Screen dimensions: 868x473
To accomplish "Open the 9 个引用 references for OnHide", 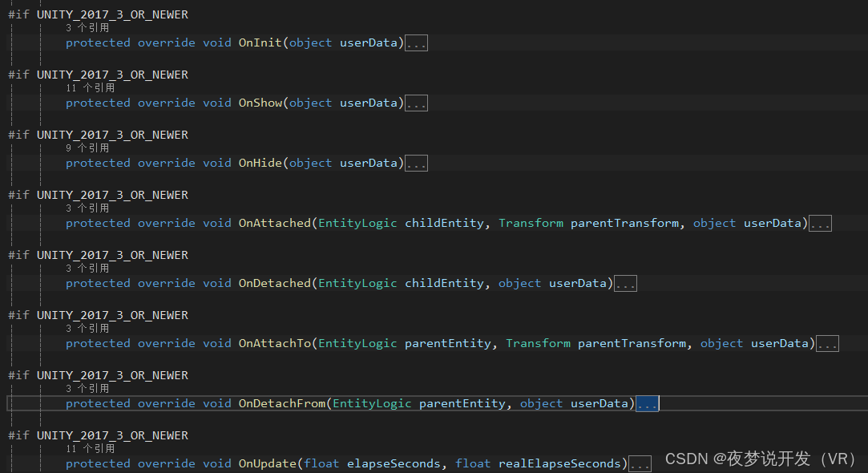I will coord(87,148).
